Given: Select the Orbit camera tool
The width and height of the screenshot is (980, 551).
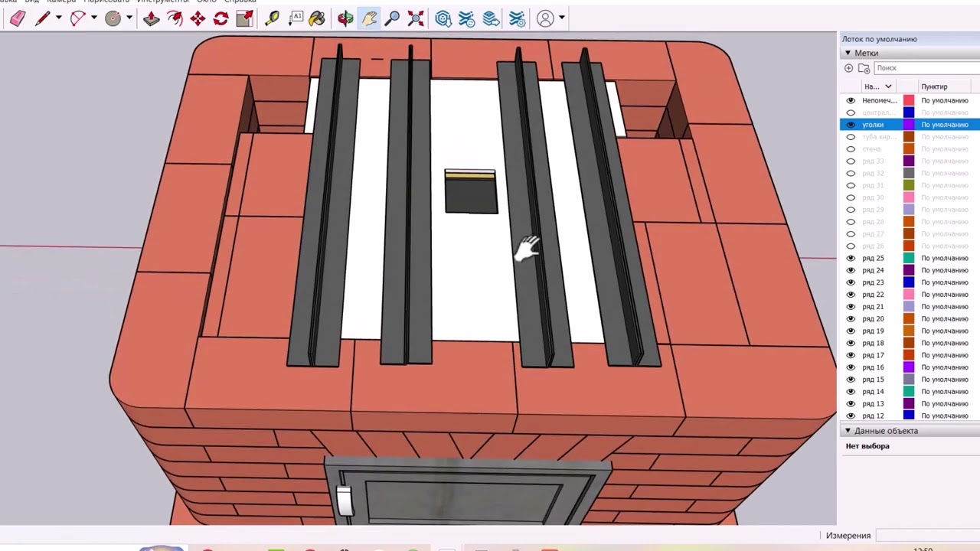Looking at the screenshot, I should [x=345, y=18].
